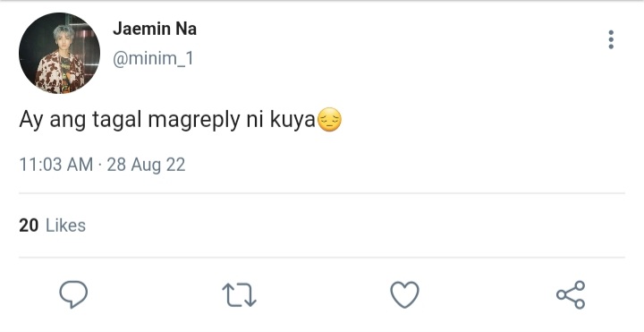Screen dimensions: 644x332
Task: View who liked via the Likes label
Action: [x=65, y=226]
